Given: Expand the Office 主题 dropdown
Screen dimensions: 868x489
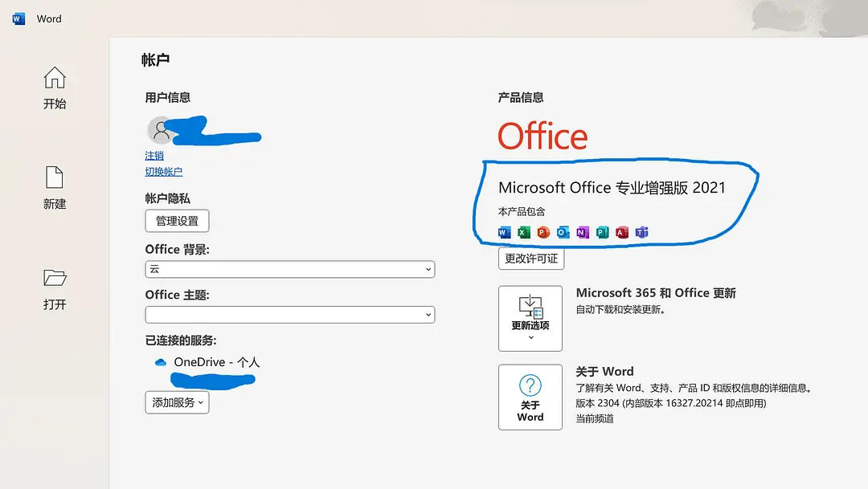Looking at the screenshot, I should (290, 315).
